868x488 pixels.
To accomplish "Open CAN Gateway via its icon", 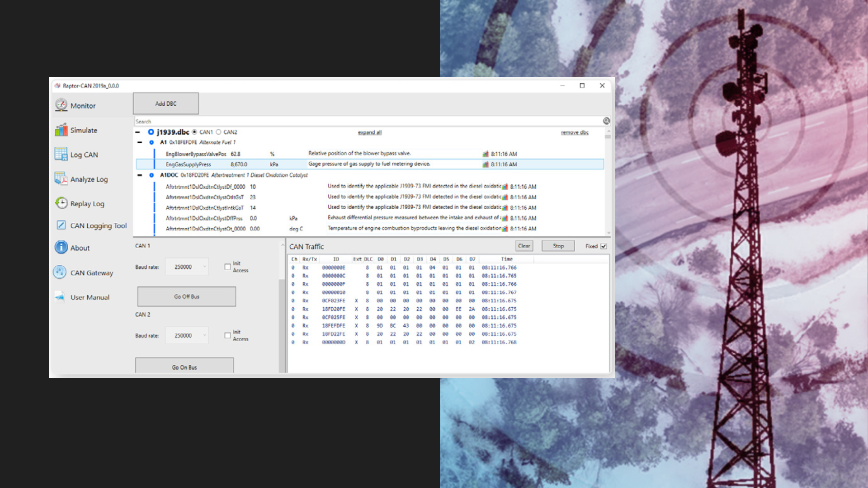I will (x=60, y=272).
